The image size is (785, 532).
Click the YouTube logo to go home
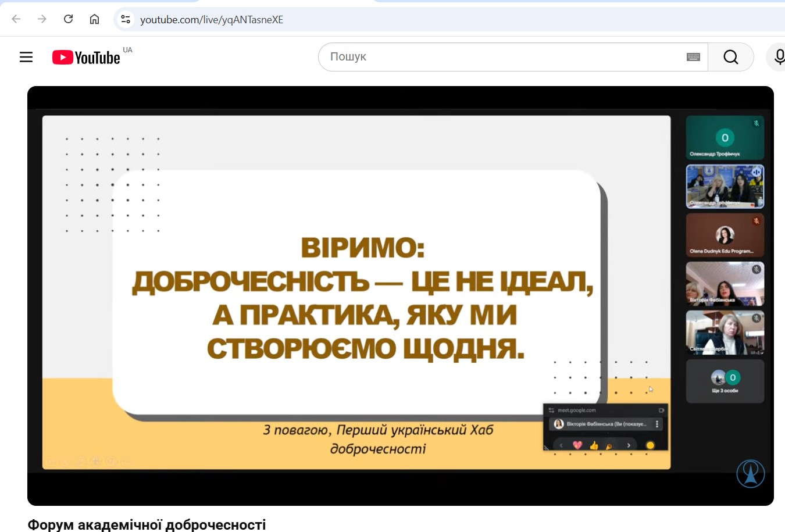(x=86, y=57)
